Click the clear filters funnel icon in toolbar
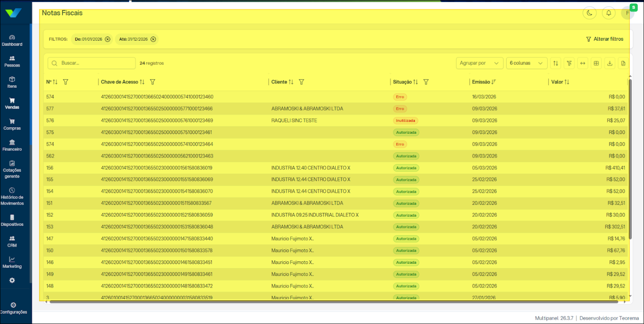The width and height of the screenshot is (644, 324). coord(569,63)
